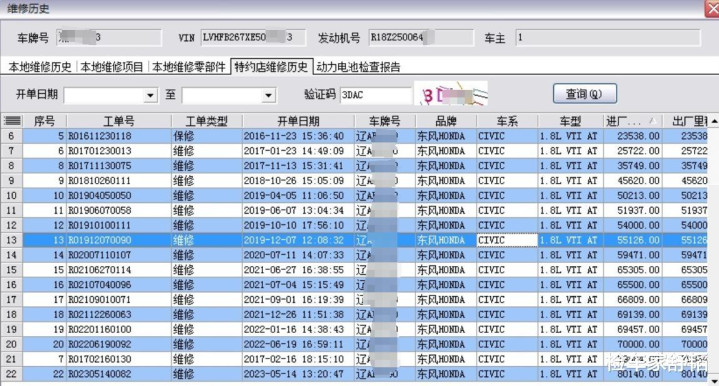
Task: Open the 本地维修零部件 tab
Action: 188,67
